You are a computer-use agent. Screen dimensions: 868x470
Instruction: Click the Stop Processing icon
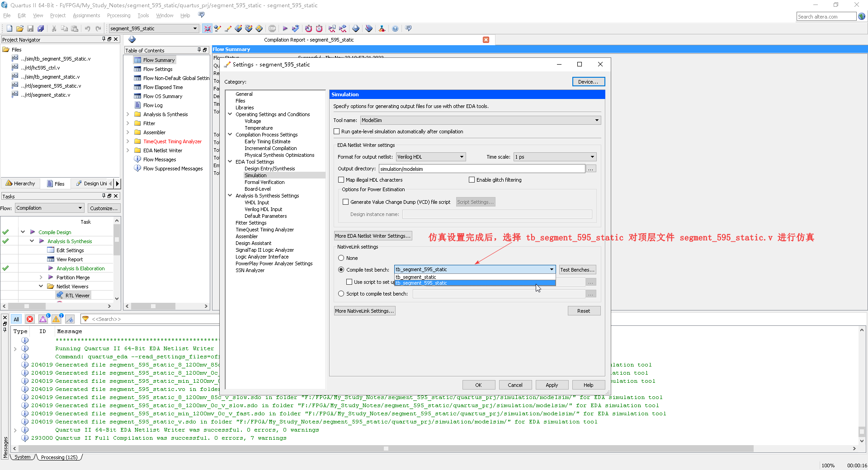point(272,28)
